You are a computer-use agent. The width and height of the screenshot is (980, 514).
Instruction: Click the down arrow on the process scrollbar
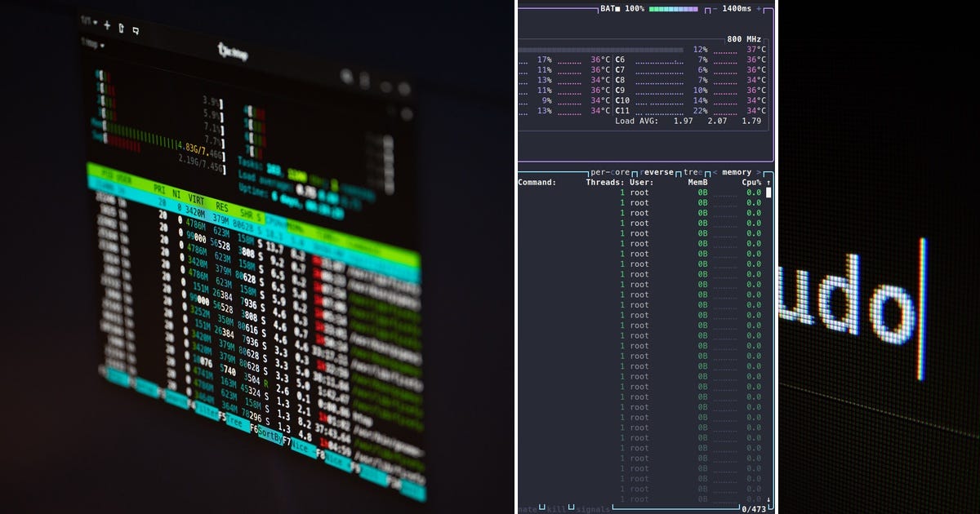point(768,498)
